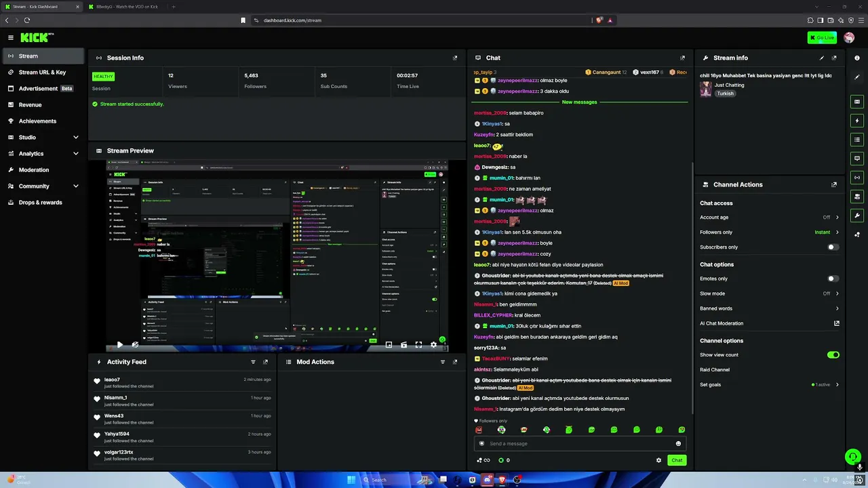868x488 pixels.
Task: Open the Windows Start menu
Action: [x=351, y=480]
